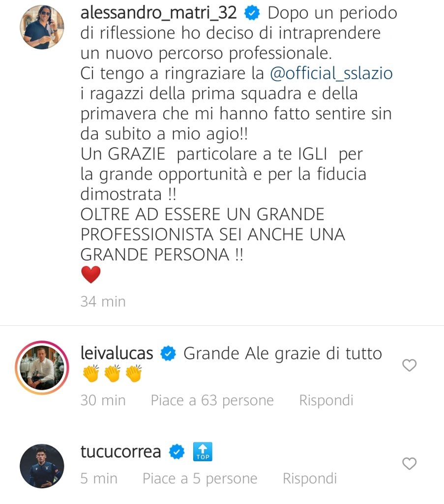Open the @official_sslazio mention

click(331, 73)
